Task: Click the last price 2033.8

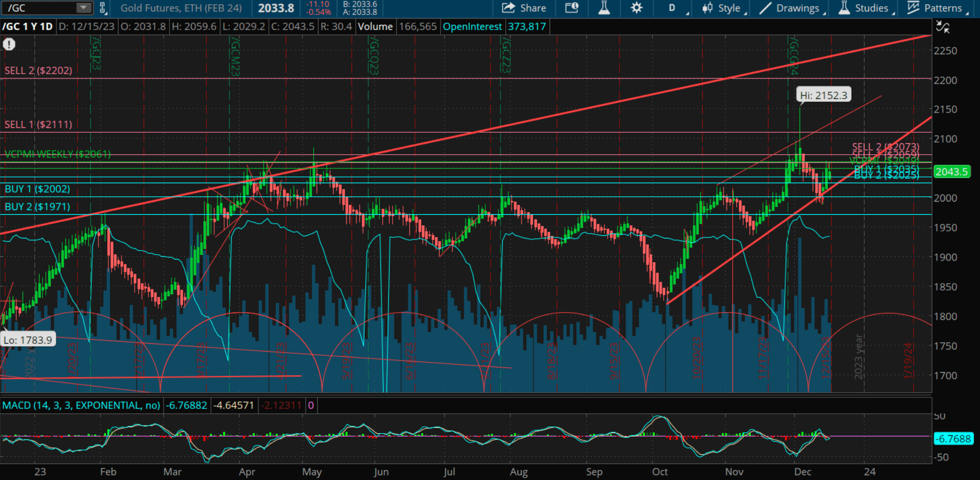Action: tap(276, 8)
